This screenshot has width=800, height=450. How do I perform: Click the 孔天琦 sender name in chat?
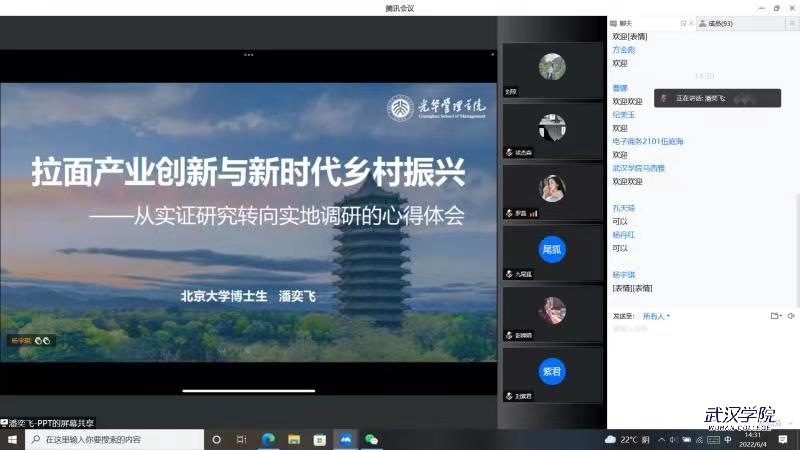pyautogui.click(x=624, y=208)
